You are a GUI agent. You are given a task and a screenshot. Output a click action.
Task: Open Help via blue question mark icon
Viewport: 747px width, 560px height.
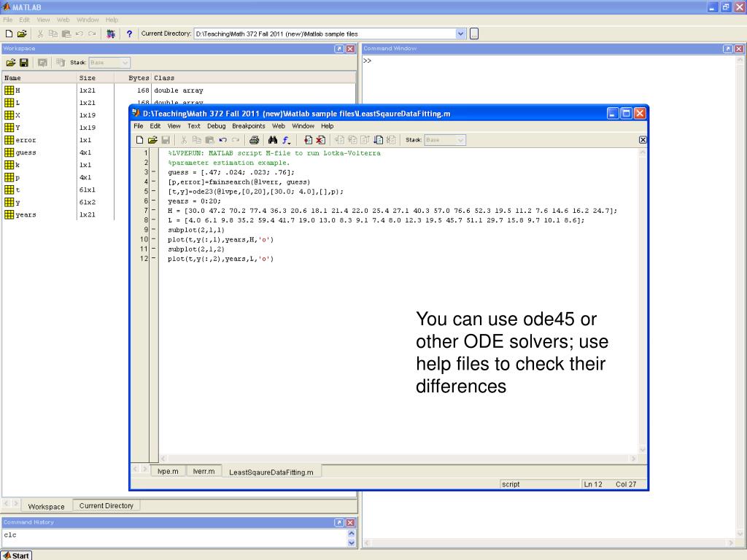[x=129, y=34]
